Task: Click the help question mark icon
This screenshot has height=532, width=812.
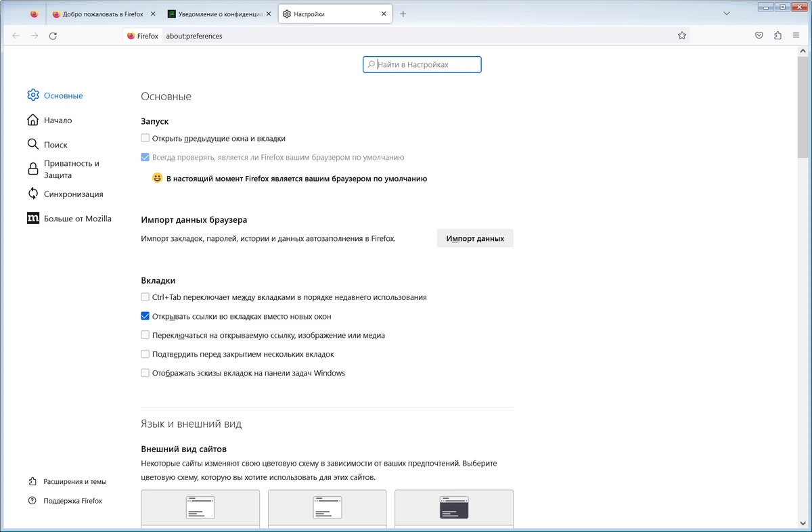Action: point(32,501)
